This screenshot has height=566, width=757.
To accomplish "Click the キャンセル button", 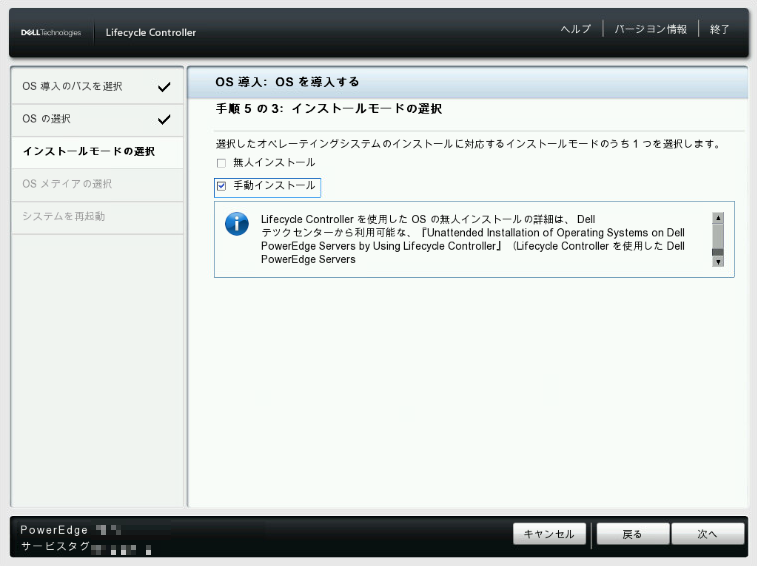I will click(x=549, y=534).
